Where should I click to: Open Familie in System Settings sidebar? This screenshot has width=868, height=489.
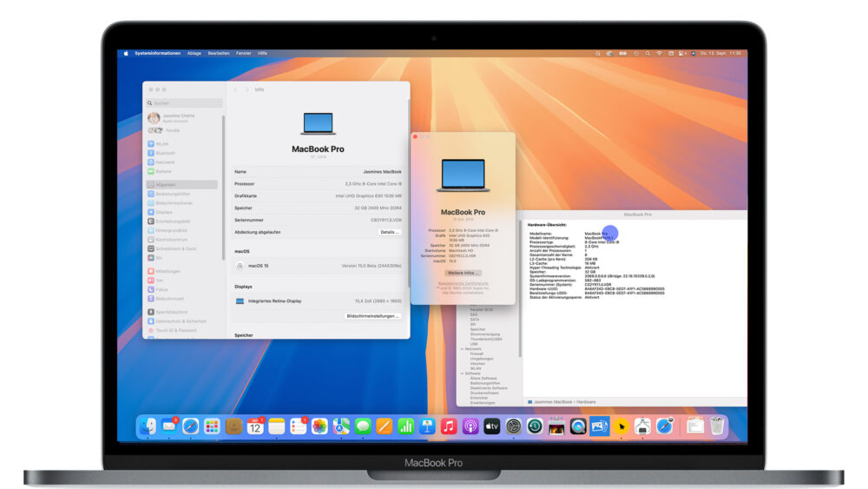coord(164,130)
